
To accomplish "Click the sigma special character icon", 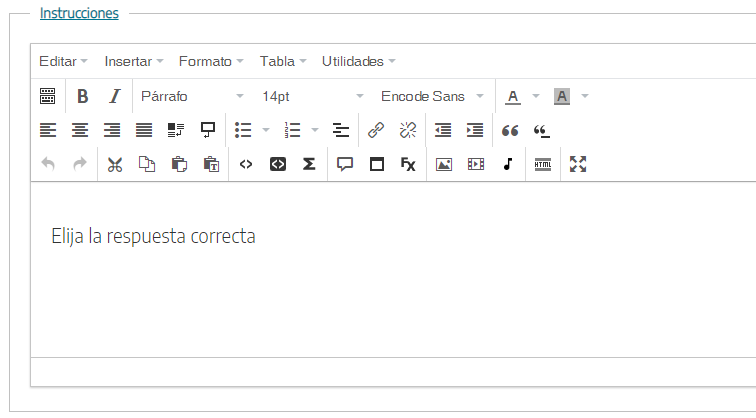I will click(x=310, y=164).
